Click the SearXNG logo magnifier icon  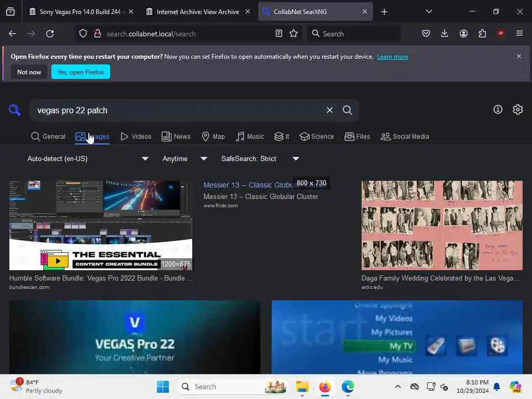pyautogui.click(x=15, y=110)
